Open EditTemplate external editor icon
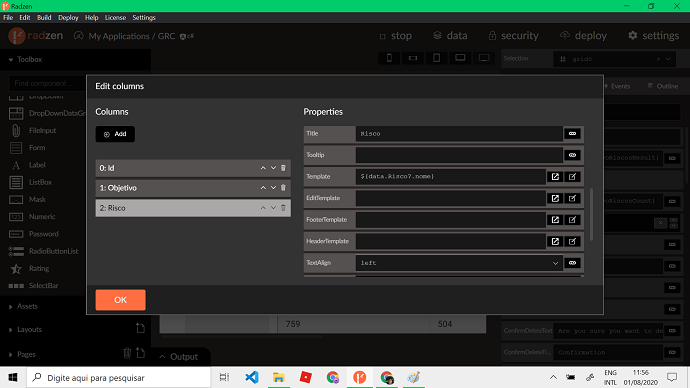 pyautogui.click(x=555, y=198)
